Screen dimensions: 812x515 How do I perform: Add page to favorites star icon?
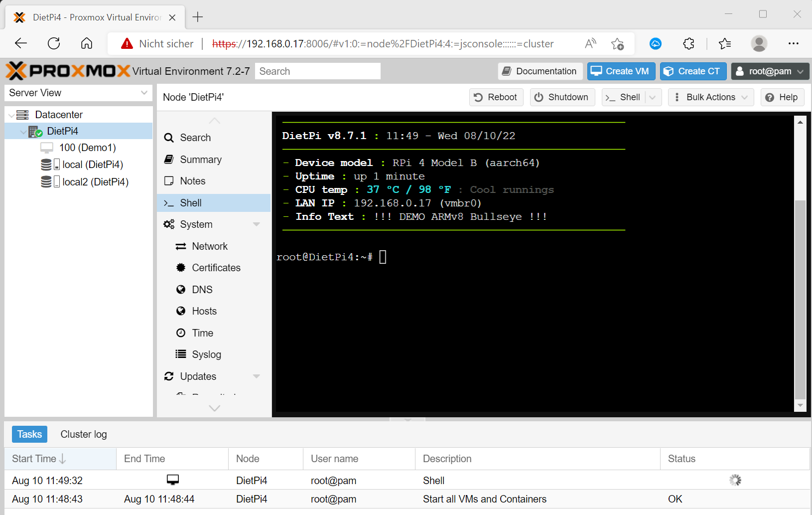(x=618, y=44)
